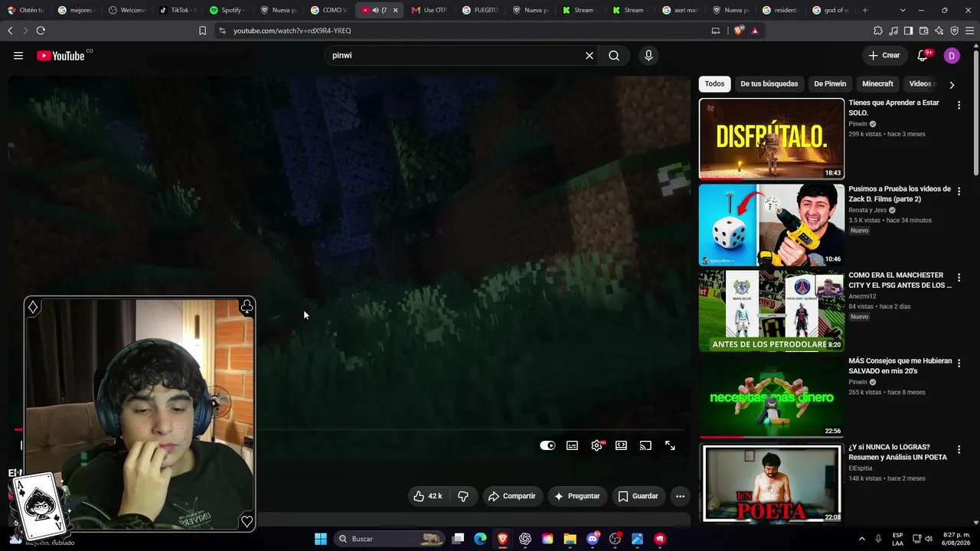Click the taskbar Buscar search box
This screenshot has width=980, height=551.
390,539
